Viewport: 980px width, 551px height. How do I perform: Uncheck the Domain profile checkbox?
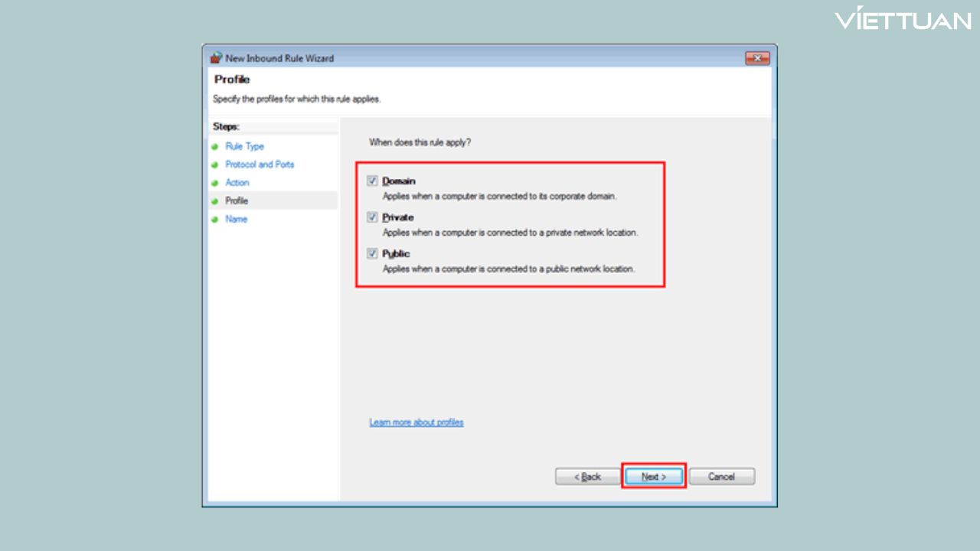[x=373, y=181]
